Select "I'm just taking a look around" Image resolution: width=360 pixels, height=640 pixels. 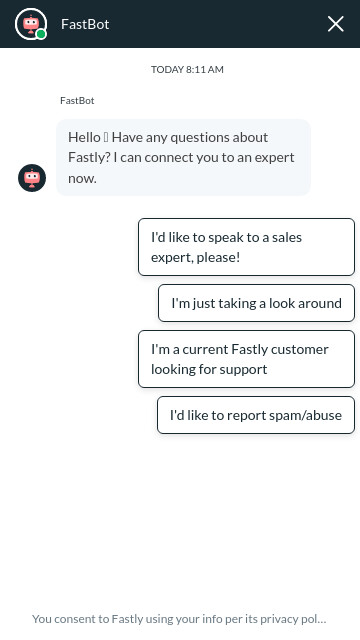tap(256, 303)
